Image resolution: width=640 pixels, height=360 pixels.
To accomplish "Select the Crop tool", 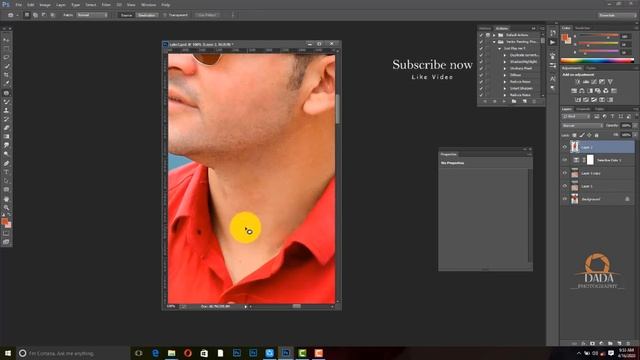I will [6, 75].
